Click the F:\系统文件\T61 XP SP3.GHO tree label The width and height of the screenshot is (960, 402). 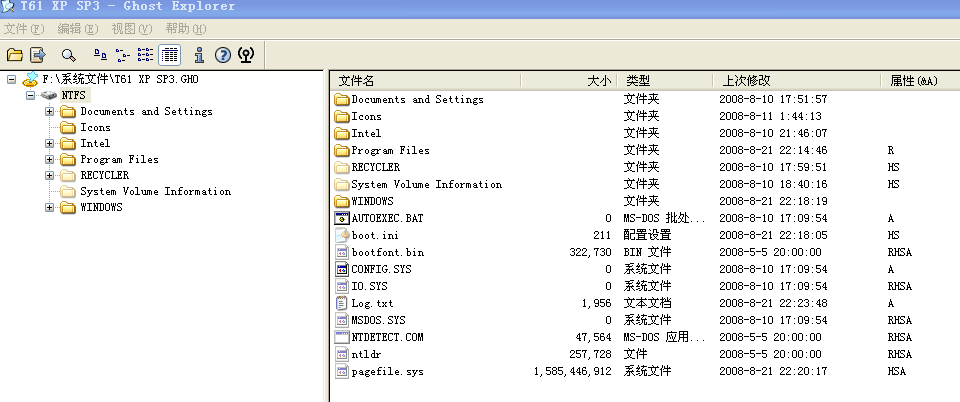pos(120,79)
